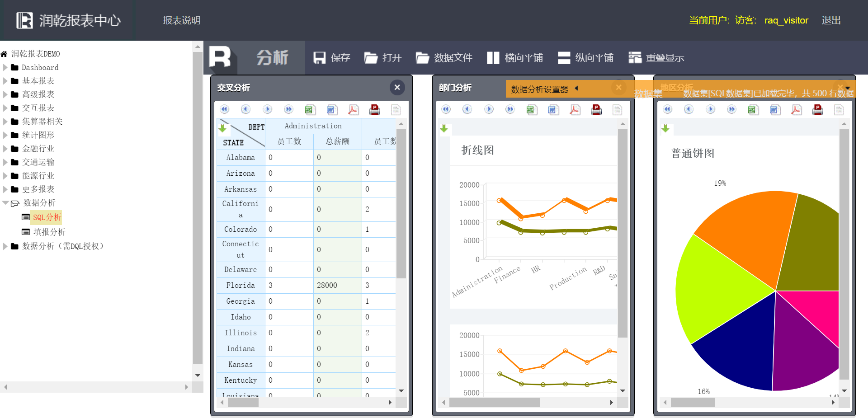Viewport: 868px width, 418px height.
Task: Click the 28000 cell in Florida row
Action: tap(337, 285)
